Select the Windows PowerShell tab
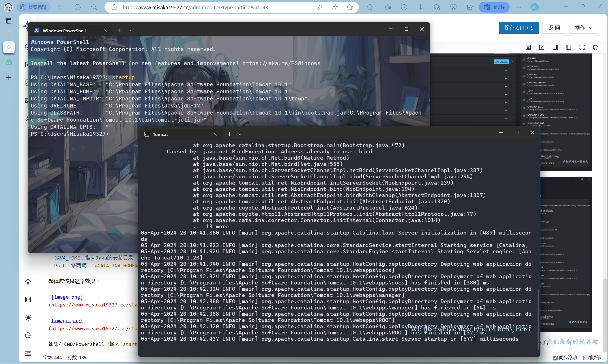Screen dimensions: 608x364 tap(70, 30)
